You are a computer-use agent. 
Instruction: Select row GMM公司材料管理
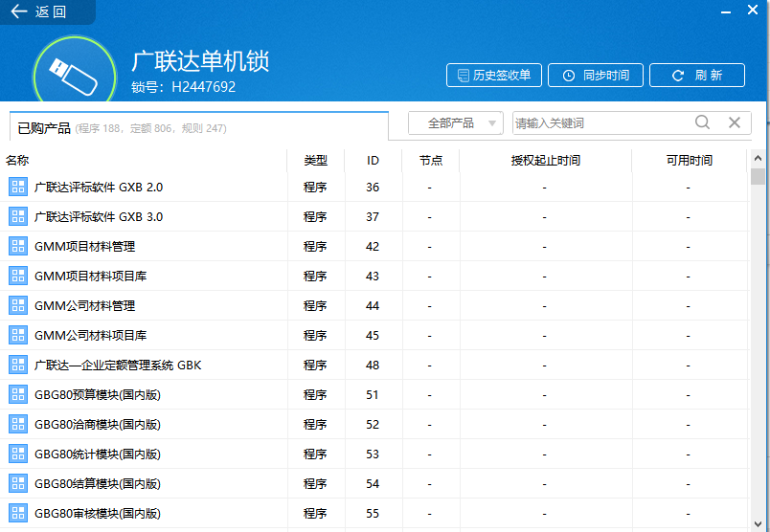(374, 306)
